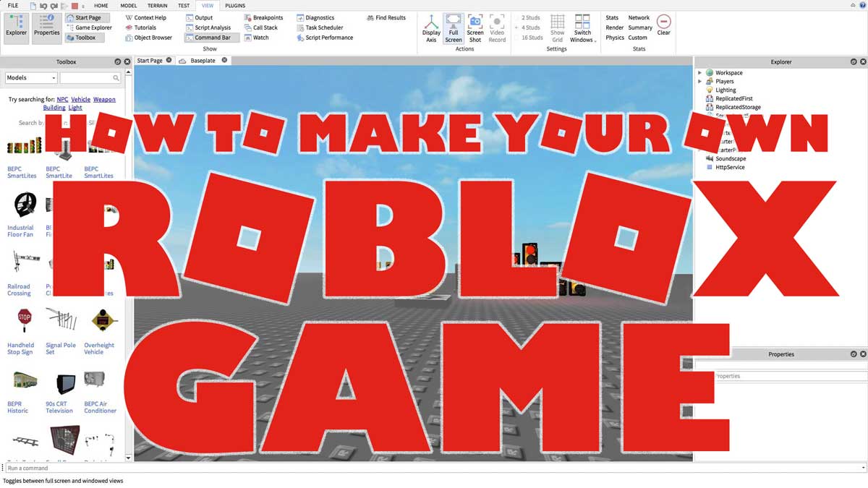Screen dimensions: 868x488
Task: Click the Vehicle search suggestion link
Action: [81, 99]
